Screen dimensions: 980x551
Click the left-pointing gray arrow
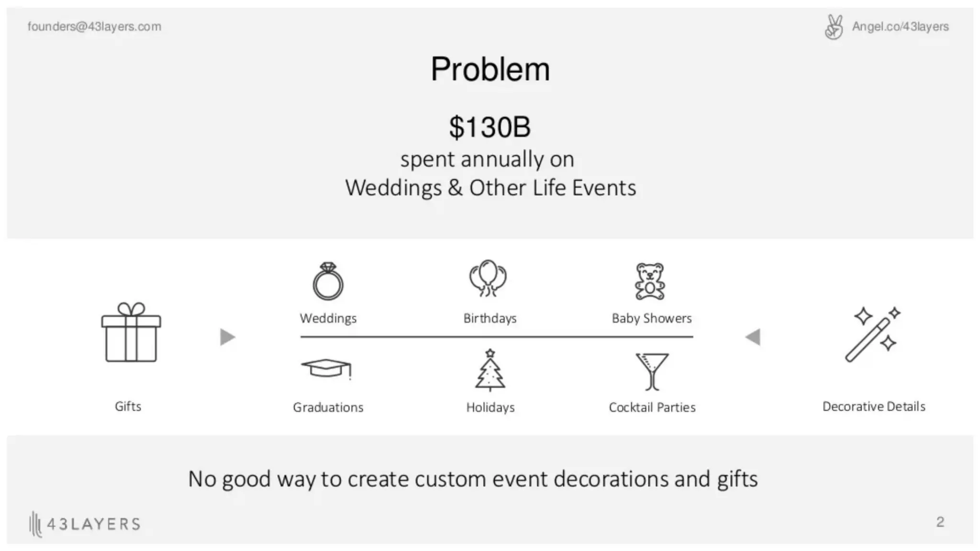(753, 337)
